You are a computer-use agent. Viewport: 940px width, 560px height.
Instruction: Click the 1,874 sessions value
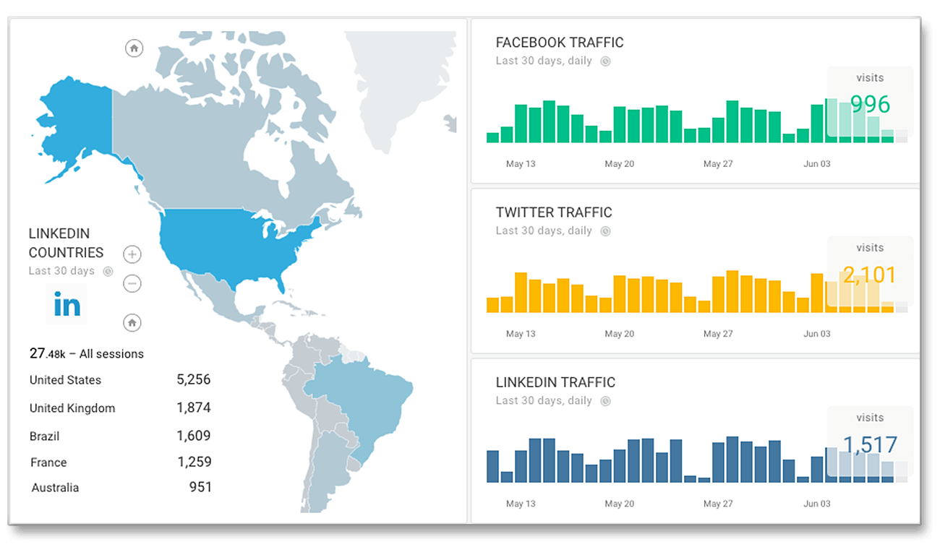pos(193,408)
